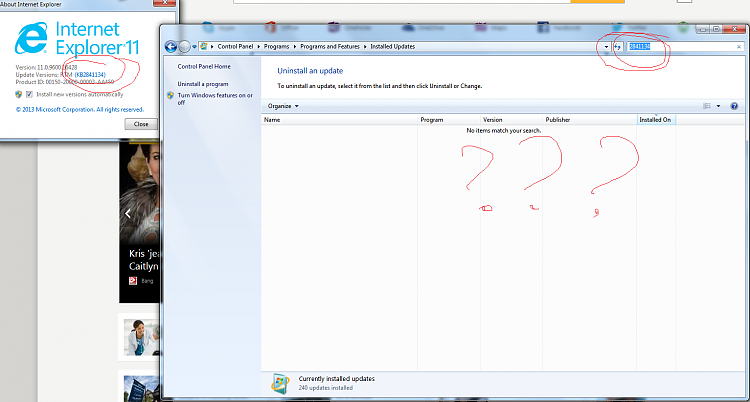
Task: Minimize the Installed Updates window
Action: click(703, 29)
